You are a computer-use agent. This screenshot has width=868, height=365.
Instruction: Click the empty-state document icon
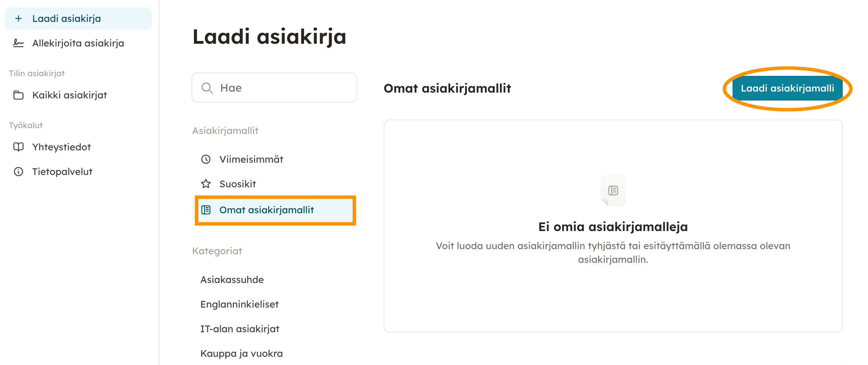[613, 190]
